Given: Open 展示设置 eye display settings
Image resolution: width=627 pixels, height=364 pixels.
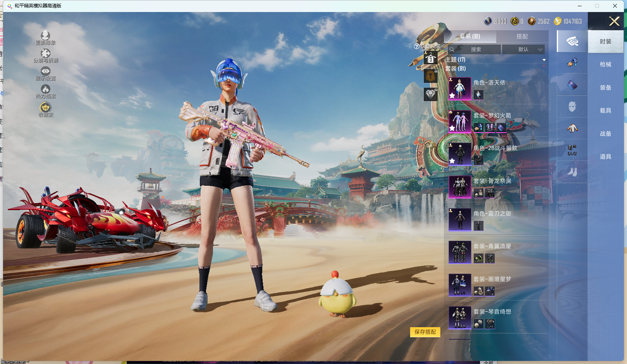Looking at the screenshot, I should click(45, 71).
